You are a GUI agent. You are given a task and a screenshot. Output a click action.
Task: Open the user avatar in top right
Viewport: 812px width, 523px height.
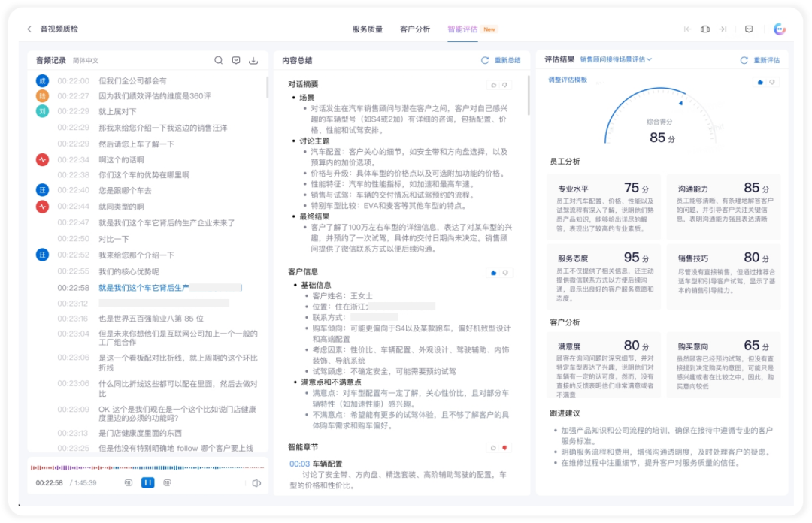(780, 29)
